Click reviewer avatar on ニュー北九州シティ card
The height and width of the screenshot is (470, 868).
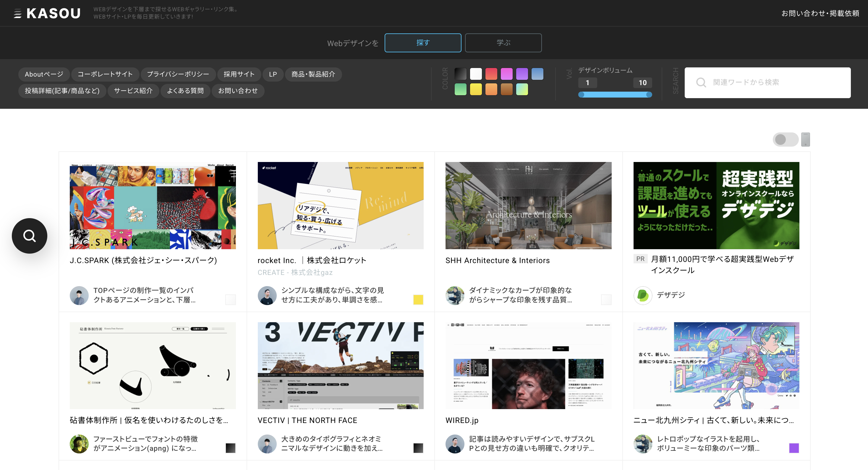click(x=643, y=444)
